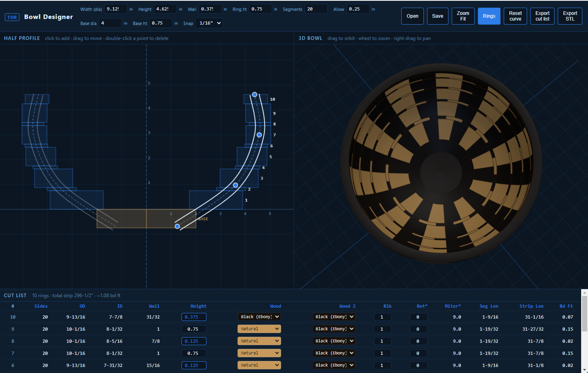Open the Snap increment dropdown
The image size is (588, 373).
[209, 23]
